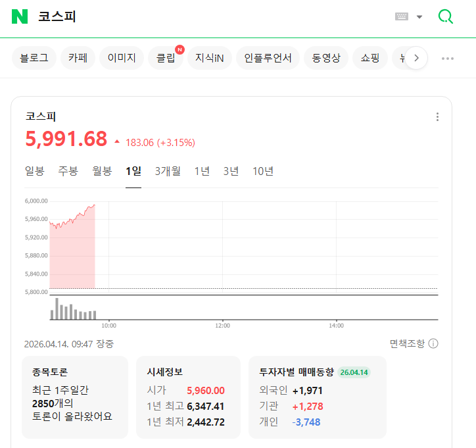Open the vertical three-dot menu in 코스피 card

click(437, 116)
